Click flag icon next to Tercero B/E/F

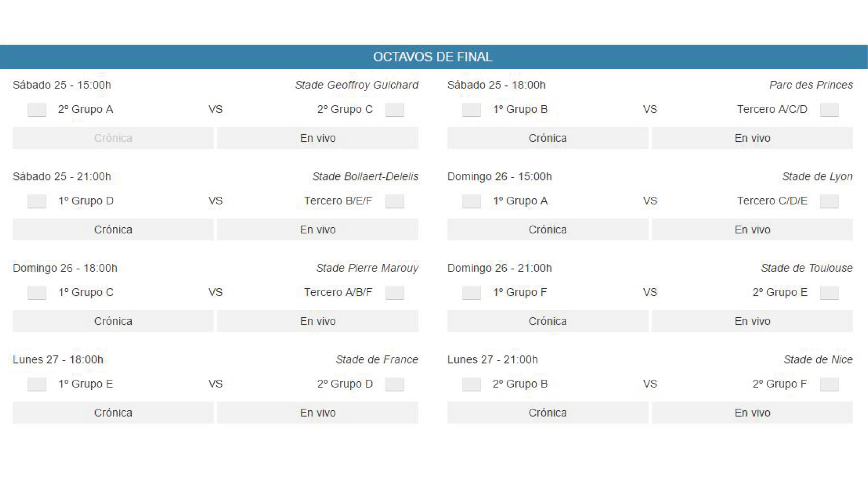click(x=394, y=201)
